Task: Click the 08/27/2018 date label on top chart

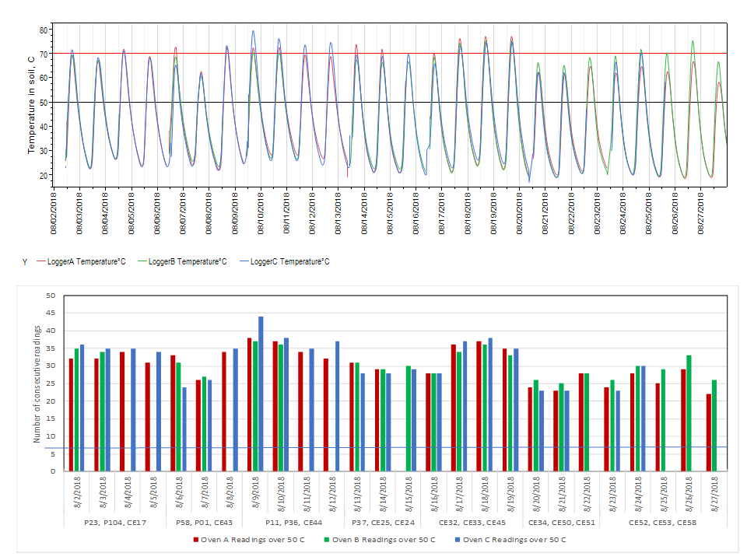Action: coord(701,213)
